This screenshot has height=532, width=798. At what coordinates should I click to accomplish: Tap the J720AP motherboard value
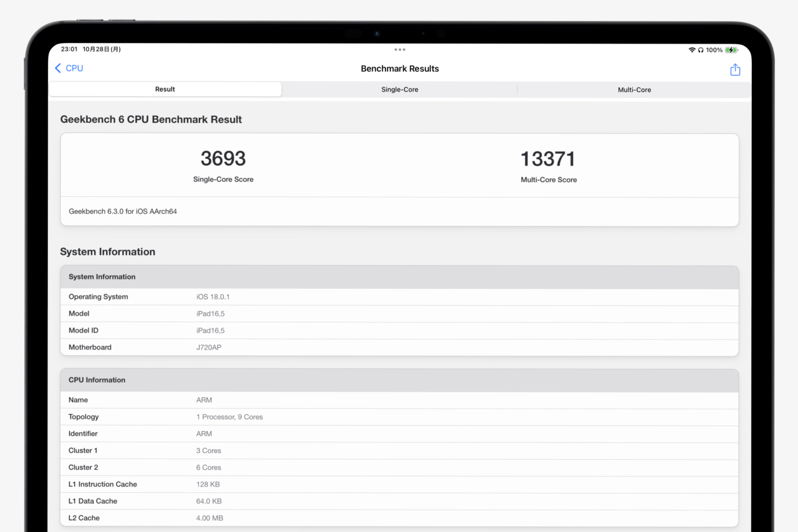click(x=209, y=348)
